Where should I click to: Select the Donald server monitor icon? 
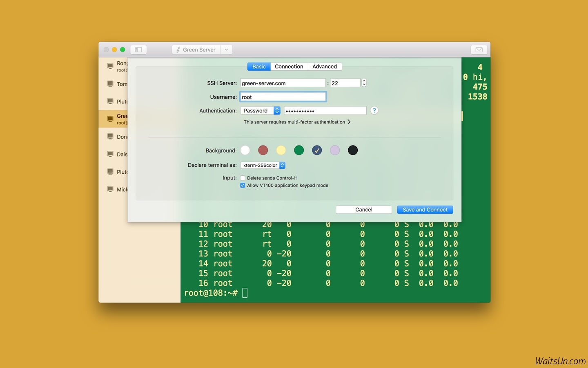pos(110,137)
